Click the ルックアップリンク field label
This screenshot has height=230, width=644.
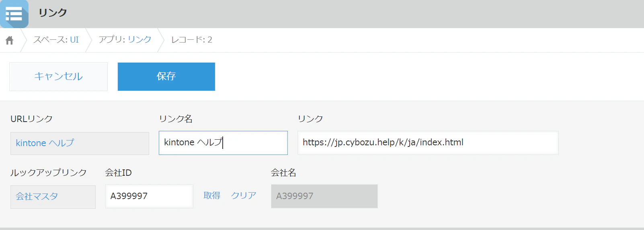pyautogui.click(x=49, y=173)
